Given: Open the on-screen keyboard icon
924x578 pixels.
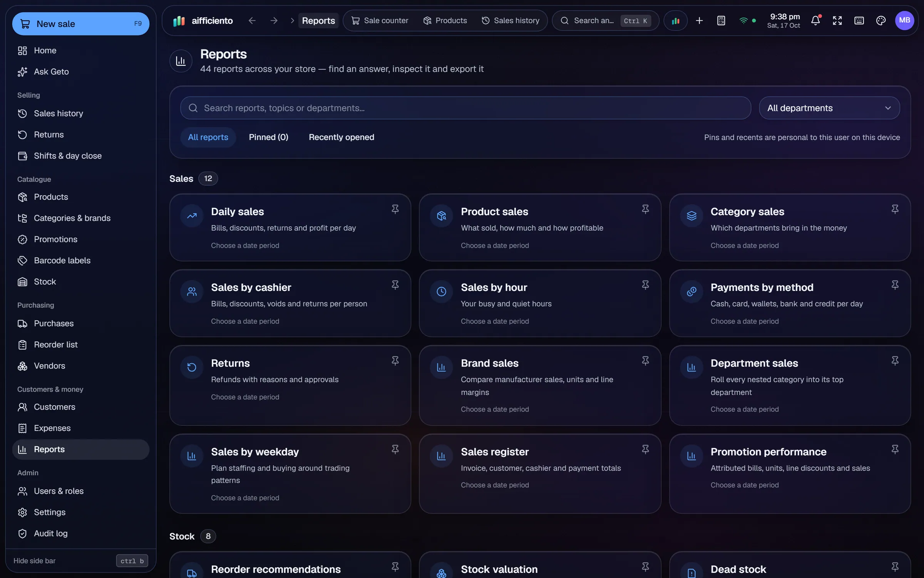Looking at the screenshot, I should tap(859, 20).
